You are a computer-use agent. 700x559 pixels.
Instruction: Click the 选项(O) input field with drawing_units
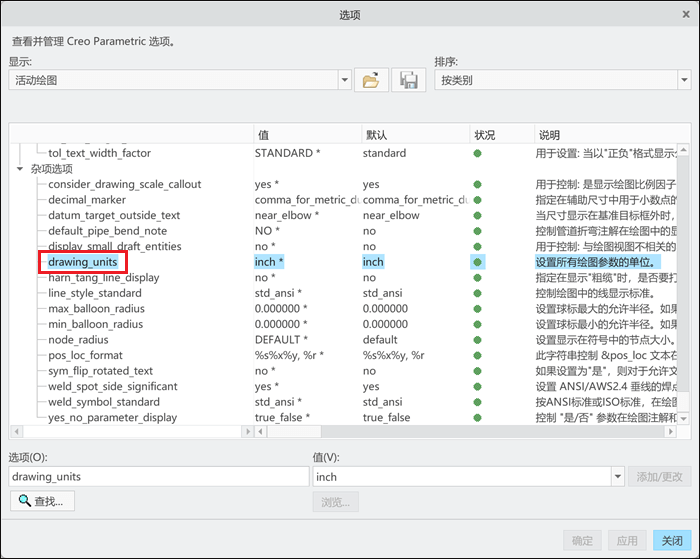coord(158,476)
